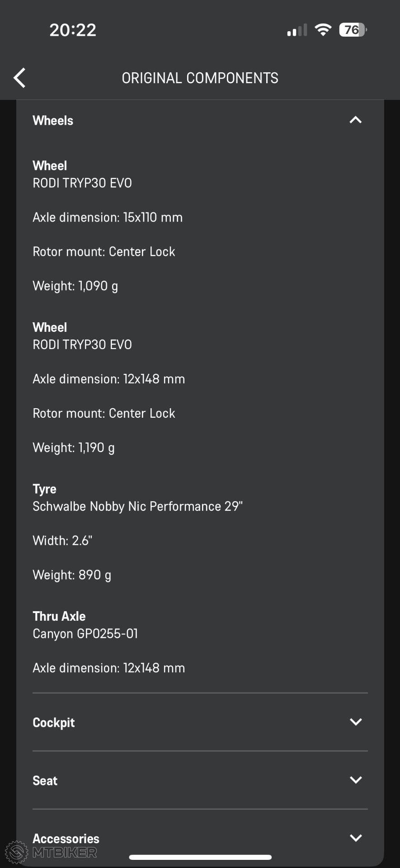Tap the Original Components page title
This screenshot has height=868, width=400.
click(x=200, y=78)
